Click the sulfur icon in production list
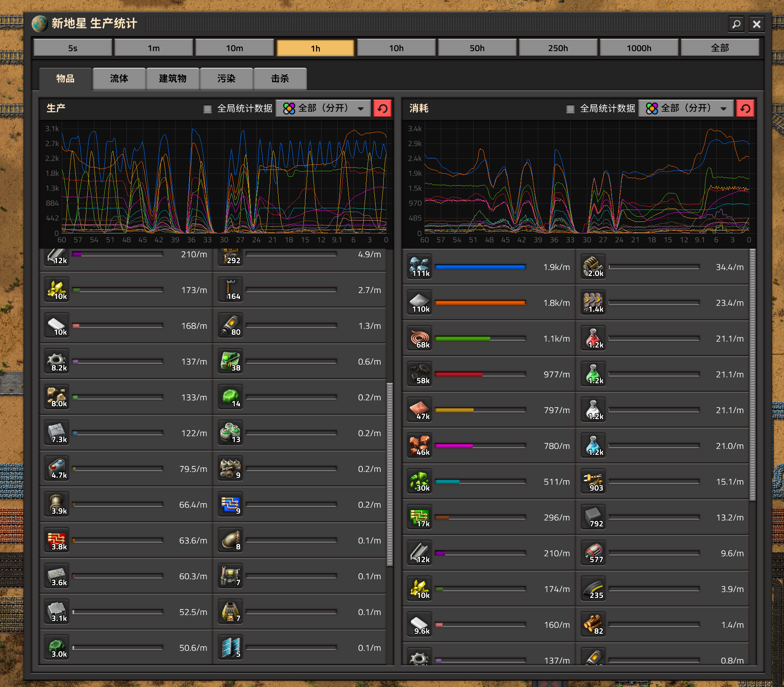This screenshot has width=784, height=687. pos(57,290)
